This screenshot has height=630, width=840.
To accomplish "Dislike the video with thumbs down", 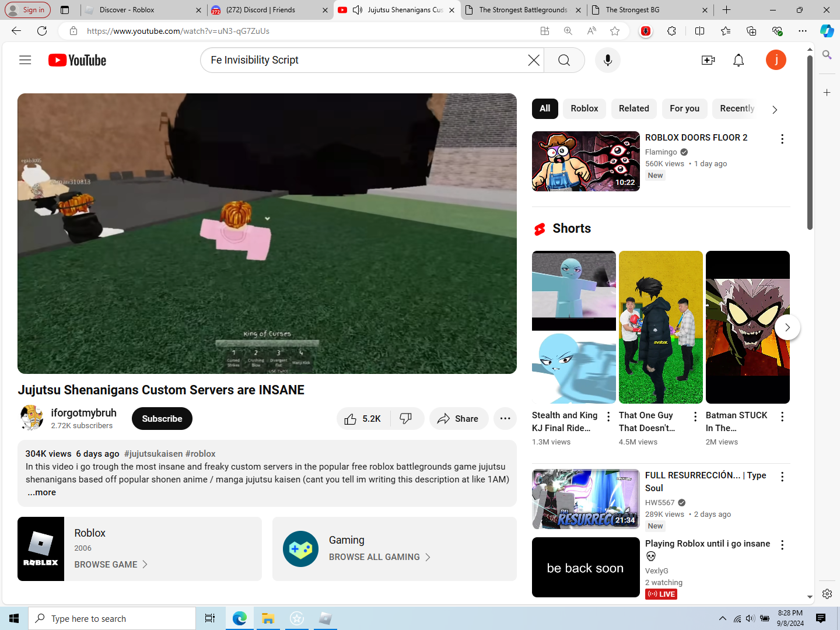I will click(x=406, y=419).
